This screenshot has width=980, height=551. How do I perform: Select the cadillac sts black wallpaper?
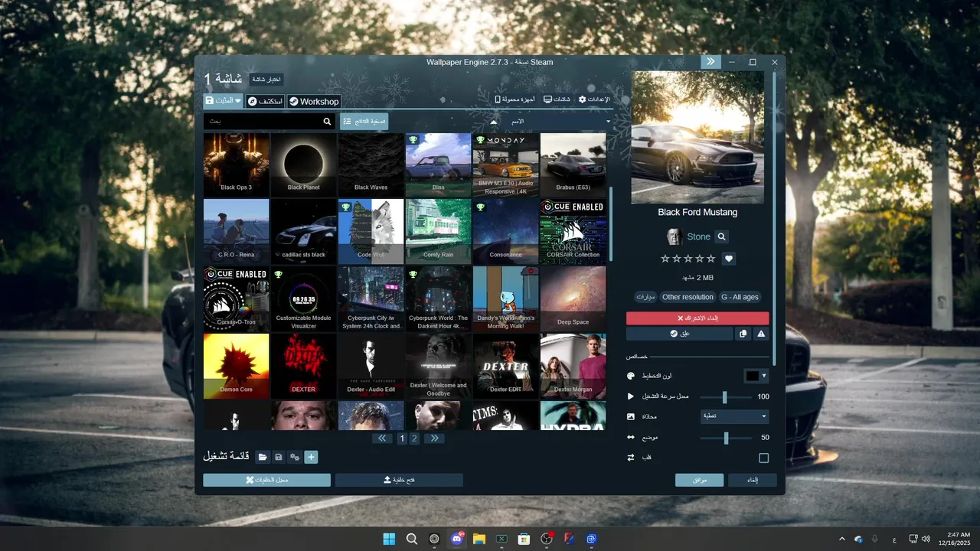[303, 232]
